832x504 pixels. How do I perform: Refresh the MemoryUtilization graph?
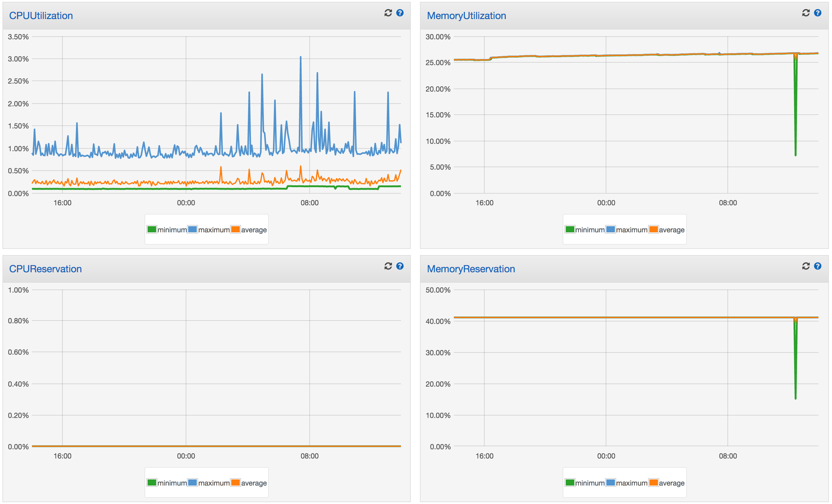(806, 13)
